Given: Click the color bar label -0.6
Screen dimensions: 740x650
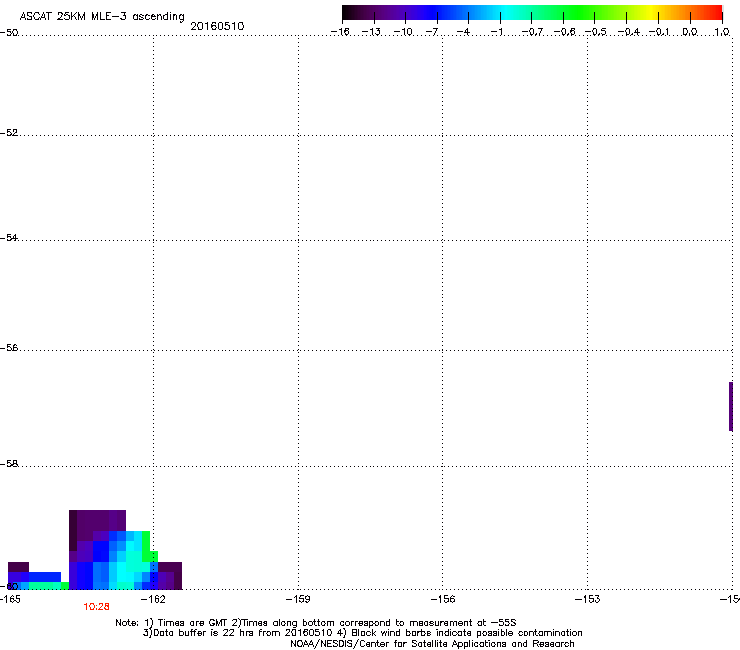Looking at the screenshot, I should point(564,32).
